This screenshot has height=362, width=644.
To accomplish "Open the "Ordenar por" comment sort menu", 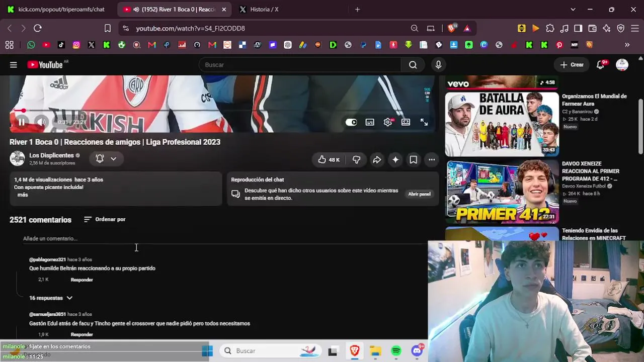I will [x=105, y=219].
